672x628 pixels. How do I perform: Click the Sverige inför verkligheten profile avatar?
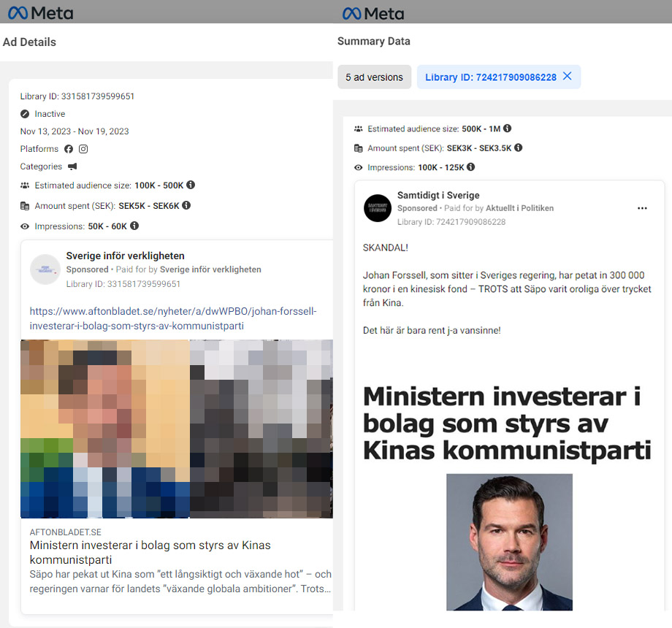(x=45, y=269)
